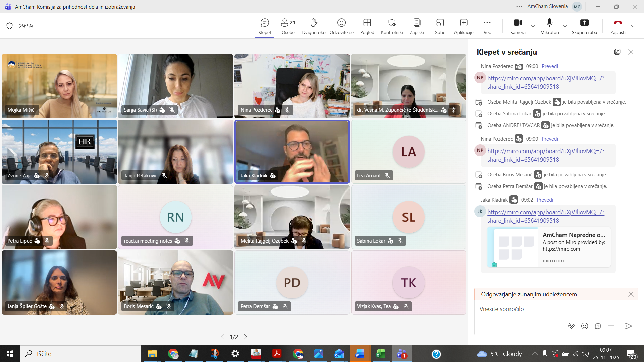Expand the Zapusti leave options arrow
644x362 pixels.
(633, 26)
